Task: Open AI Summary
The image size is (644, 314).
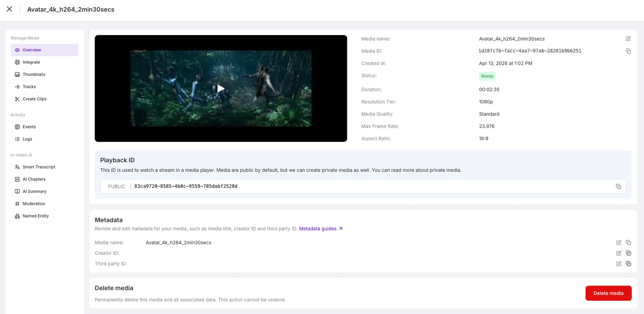Action: (44, 191)
